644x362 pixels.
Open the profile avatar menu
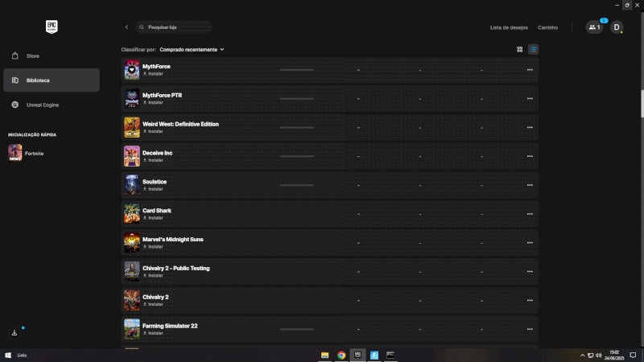[x=617, y=27]
